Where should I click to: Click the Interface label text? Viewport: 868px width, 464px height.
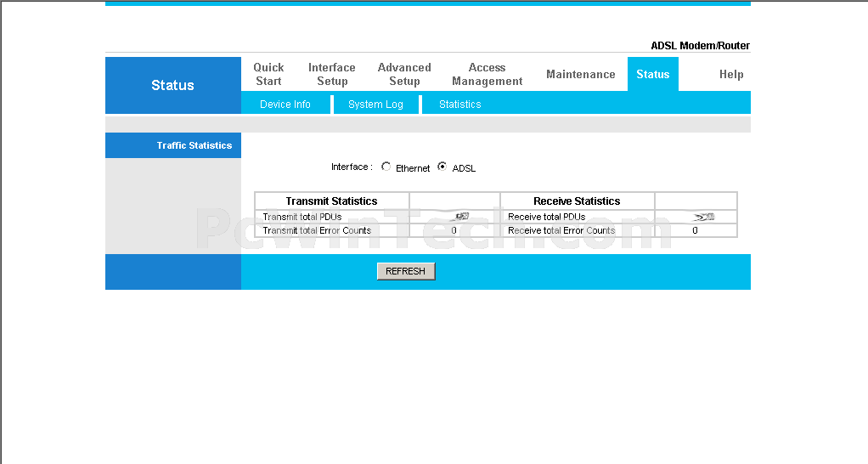click(x=352, y=167)
